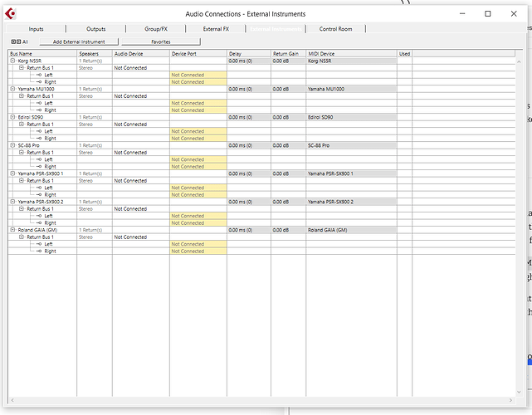Click the Delay value of Korg NS5R
The width and height of the screenshot is (532, 415).
[249, 61]
